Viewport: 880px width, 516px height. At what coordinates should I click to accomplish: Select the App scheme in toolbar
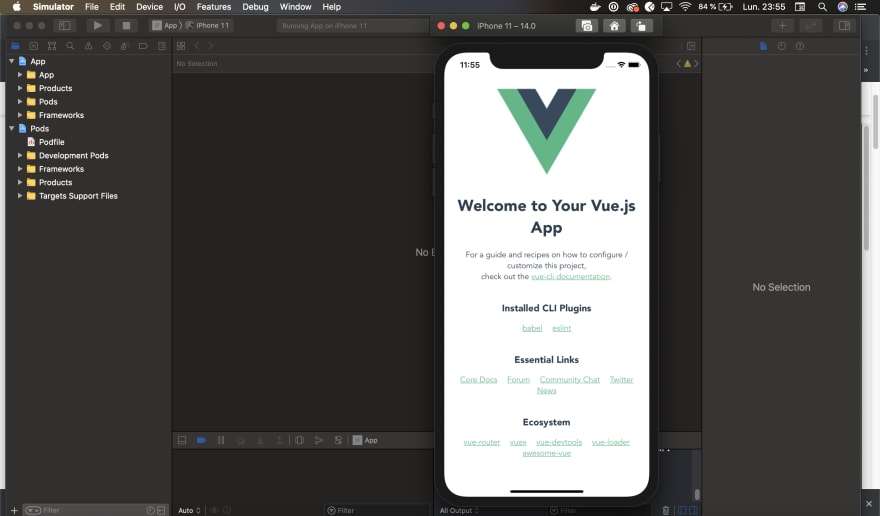pos(165,25)
